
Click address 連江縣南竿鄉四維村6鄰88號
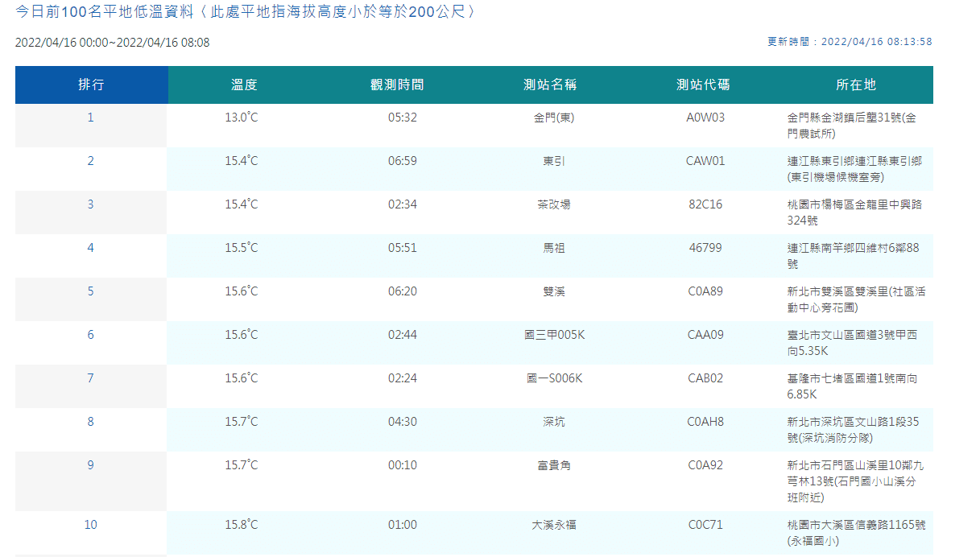click(853, 256)
